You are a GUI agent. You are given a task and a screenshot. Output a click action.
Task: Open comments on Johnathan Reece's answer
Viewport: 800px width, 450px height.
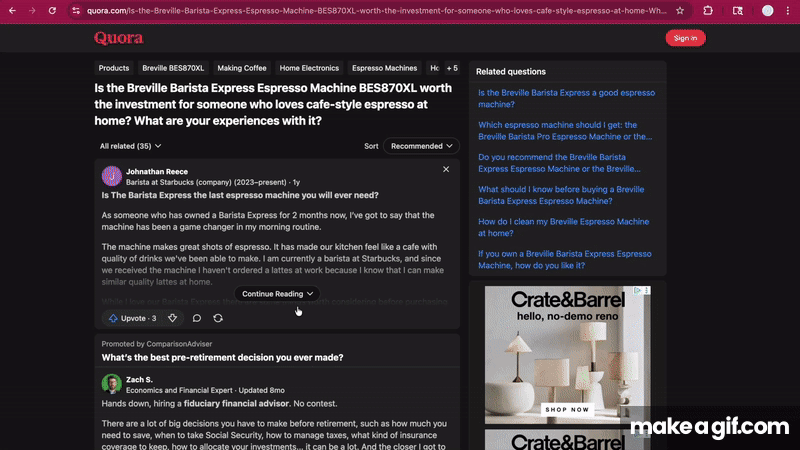pyautogui.click(x=196, y=318)
